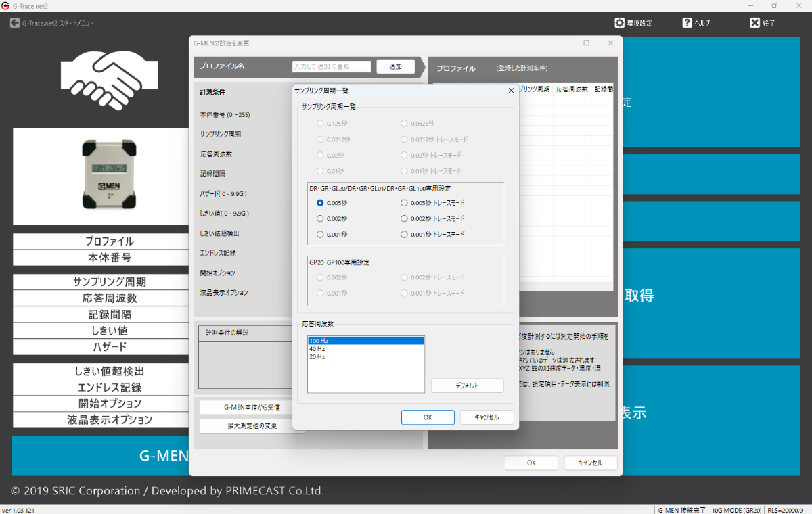Screen dimensions: 812x514
Task: Click the 終了 exit icon
Action: click(754, 22)
